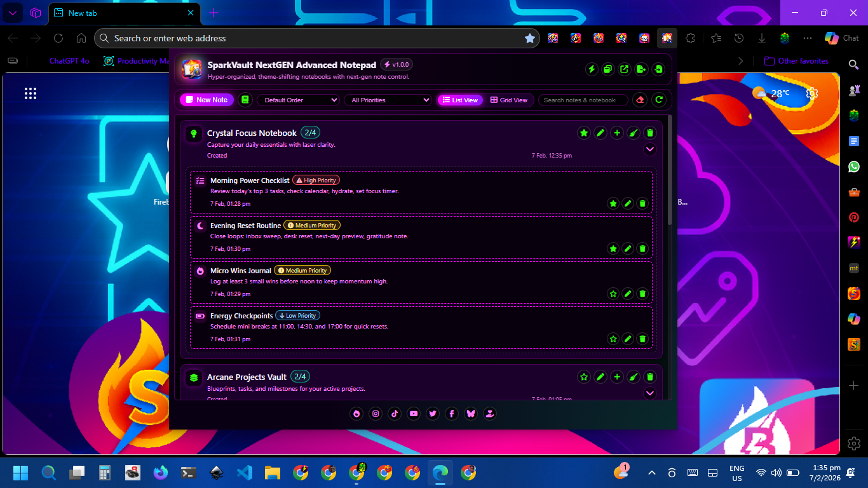This screenshot has height=488, width=868.
Task: Switch to Grid View
Action: pos(509,100)
